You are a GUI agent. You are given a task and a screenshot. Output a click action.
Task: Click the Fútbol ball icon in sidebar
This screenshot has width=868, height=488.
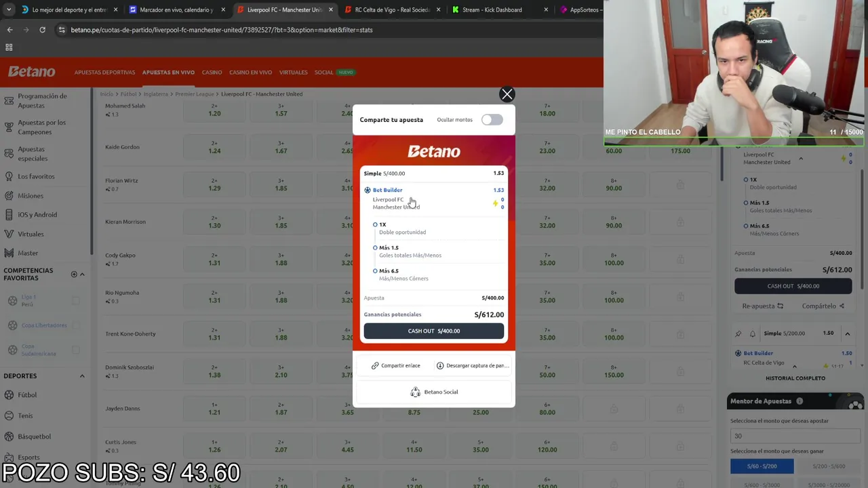(9, 394)
